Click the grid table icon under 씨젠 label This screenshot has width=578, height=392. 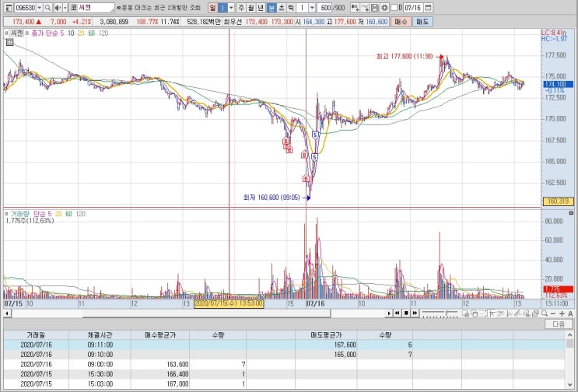coord(9,42)
